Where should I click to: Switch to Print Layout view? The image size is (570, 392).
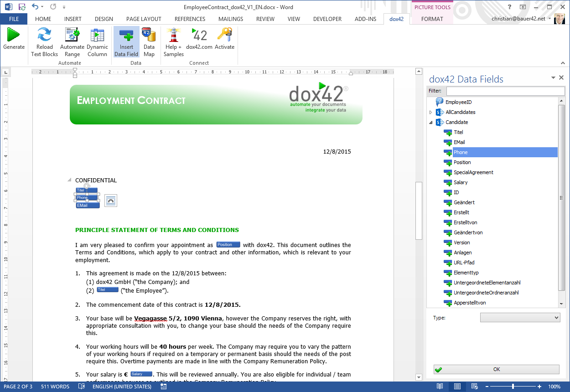(457, 387)
